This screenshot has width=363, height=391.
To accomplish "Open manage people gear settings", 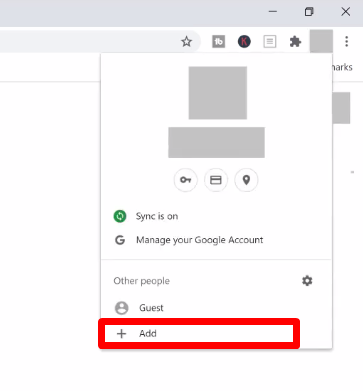I will [x=307, y=281].
